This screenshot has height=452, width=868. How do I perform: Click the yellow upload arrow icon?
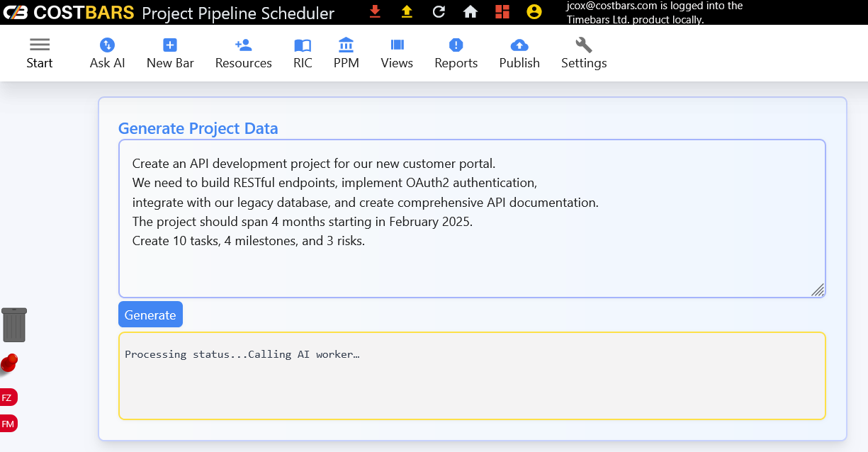(407, 11)
